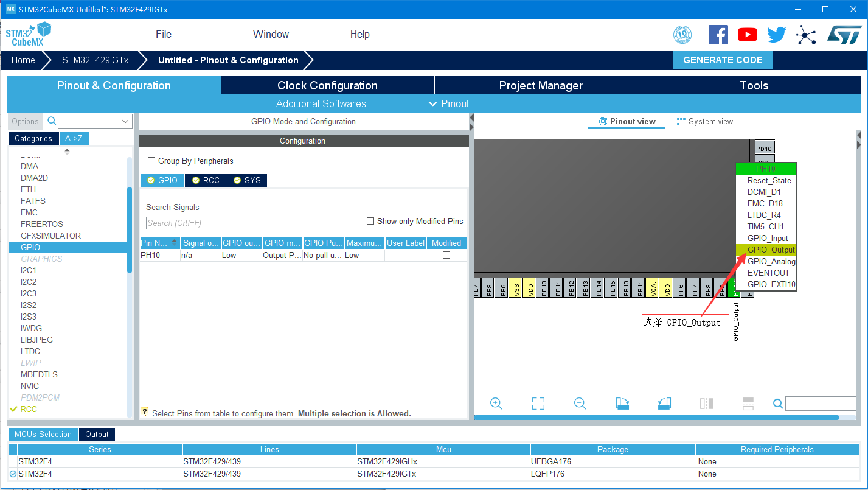Screen dimensions: 868x490
Task: Click the help icon beside Select Pins hint
Action: pos(145,412)
